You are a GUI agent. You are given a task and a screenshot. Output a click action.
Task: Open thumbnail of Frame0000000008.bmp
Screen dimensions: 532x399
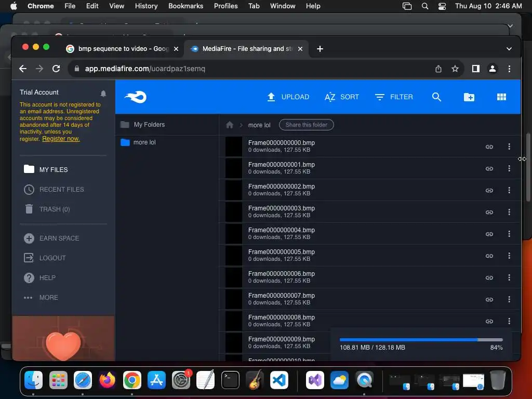coord(233,321)
